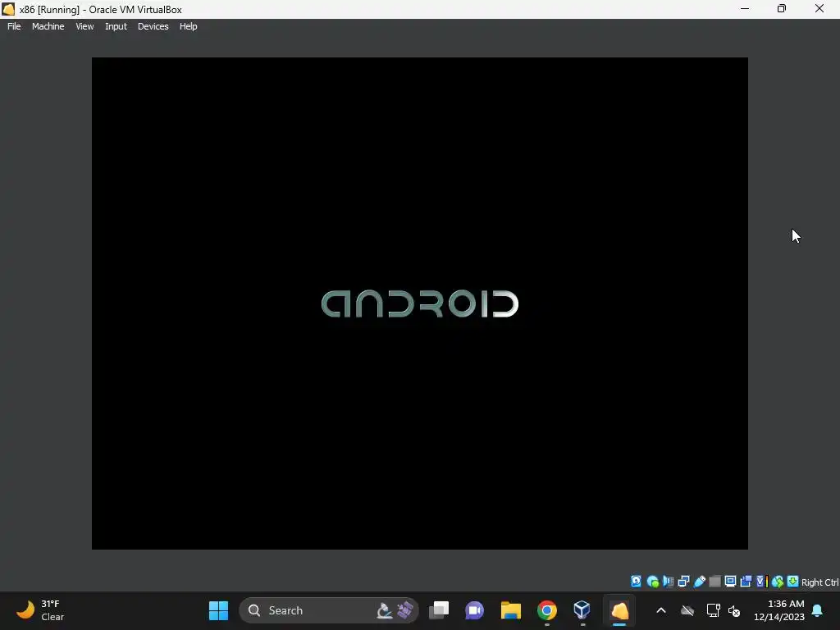Open Google Chrome from taskbar
This screenshot has height=630, width=840.
[x=547, y=610]
